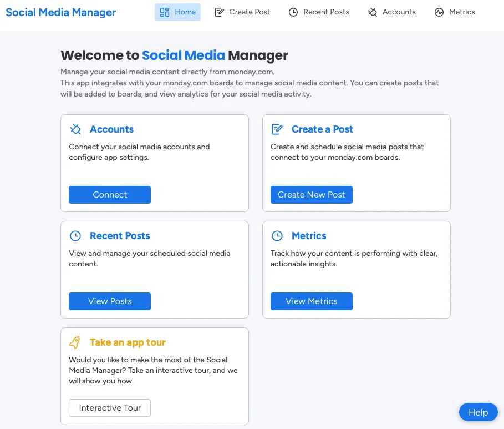Click the Take an app tour heading

click(128, 342)
